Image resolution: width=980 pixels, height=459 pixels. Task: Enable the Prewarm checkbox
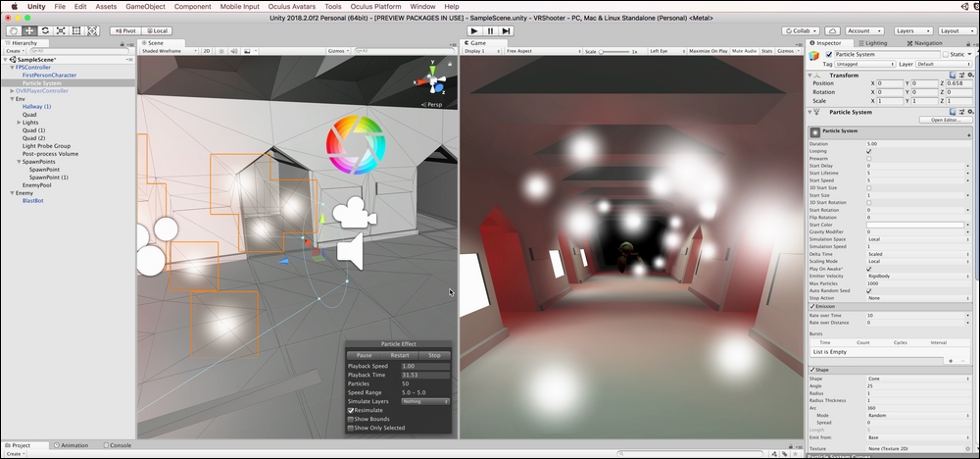[868, 159]
